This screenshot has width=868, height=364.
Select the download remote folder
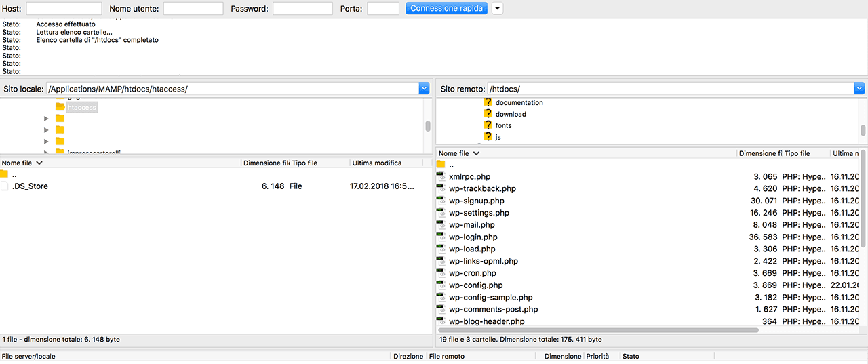click(511, 114)
